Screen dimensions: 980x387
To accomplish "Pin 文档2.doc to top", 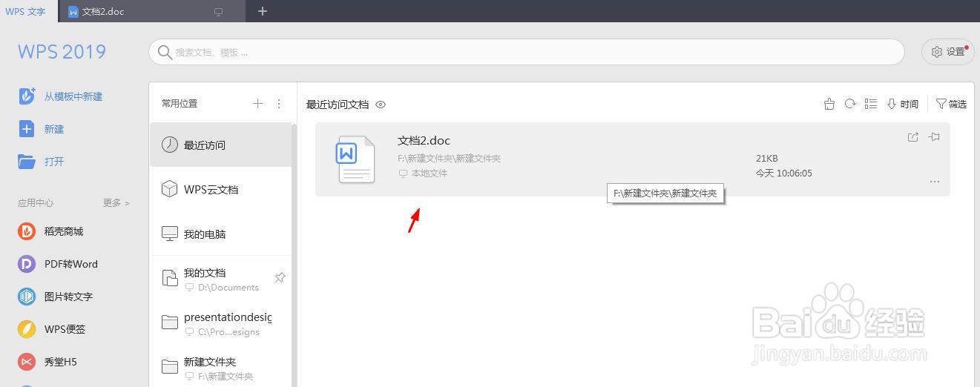I will pyautogui.click(x=935, y=137).
